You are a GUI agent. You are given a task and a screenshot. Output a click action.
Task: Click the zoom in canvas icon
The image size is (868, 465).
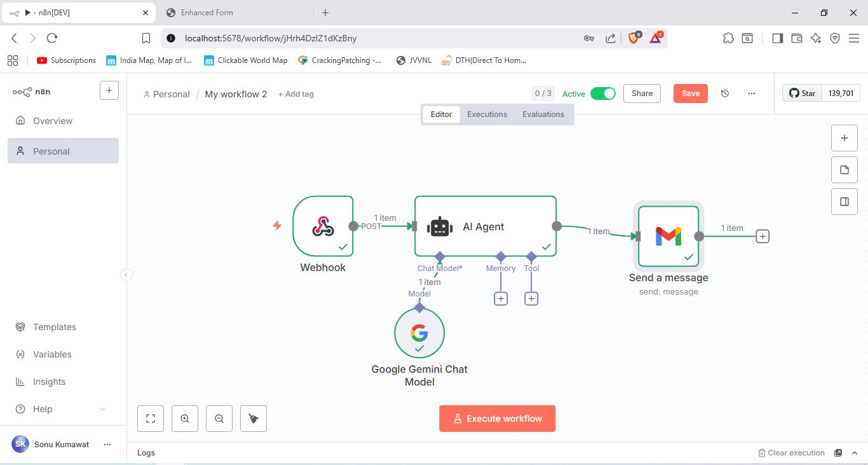coord(185,419)
